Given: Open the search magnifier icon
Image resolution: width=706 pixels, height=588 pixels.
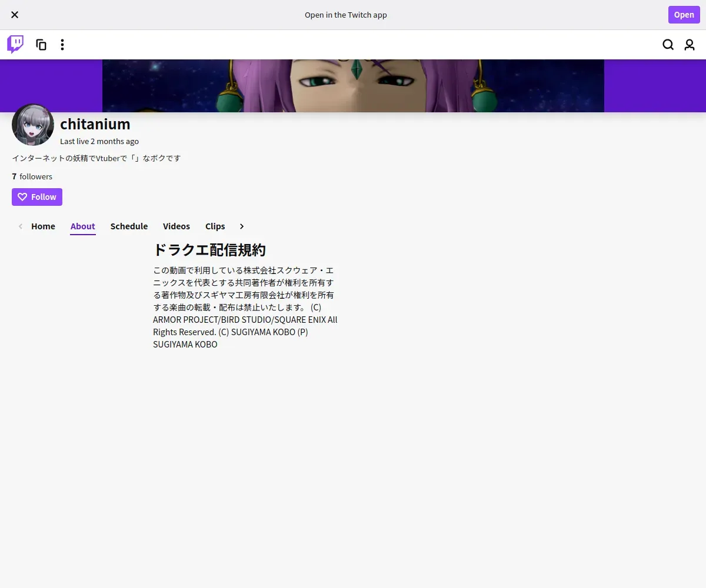Looking at the screenshot, I should [x=668, y=45].
